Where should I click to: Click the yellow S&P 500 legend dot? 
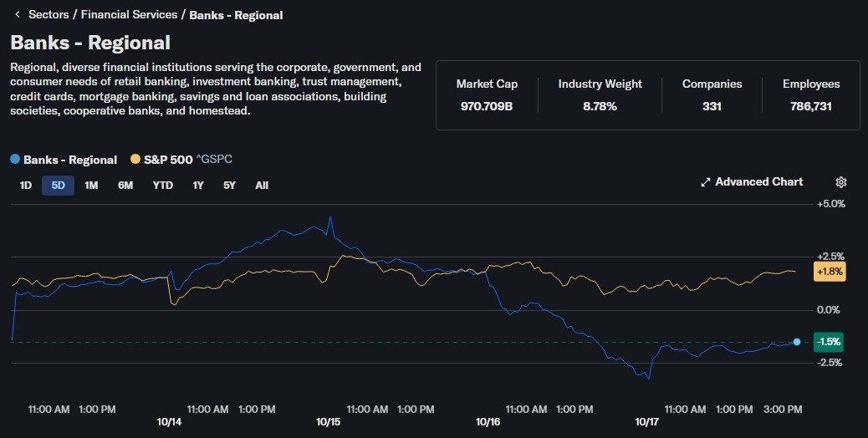tap(135, 160)
